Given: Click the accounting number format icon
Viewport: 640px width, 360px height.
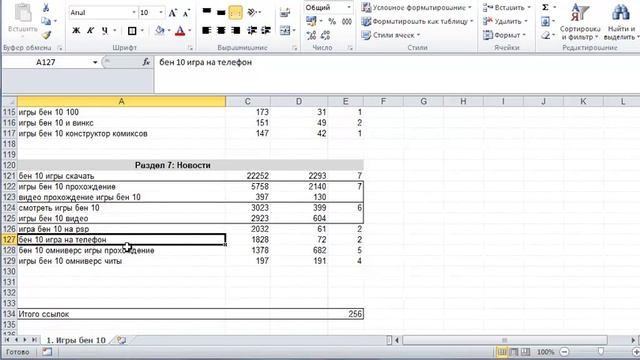Looking at the screenshot, I should point(311,21).
